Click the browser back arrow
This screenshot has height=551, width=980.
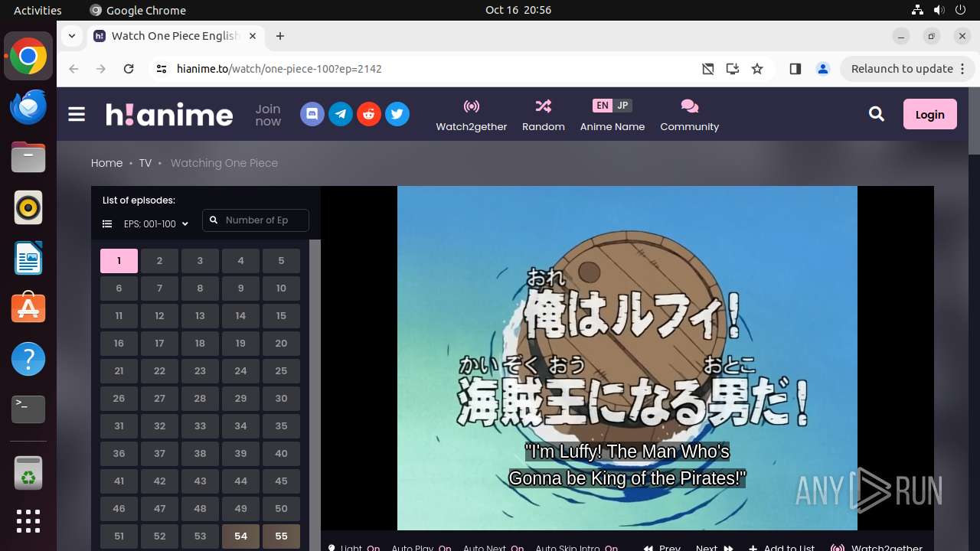click(73, 69)
